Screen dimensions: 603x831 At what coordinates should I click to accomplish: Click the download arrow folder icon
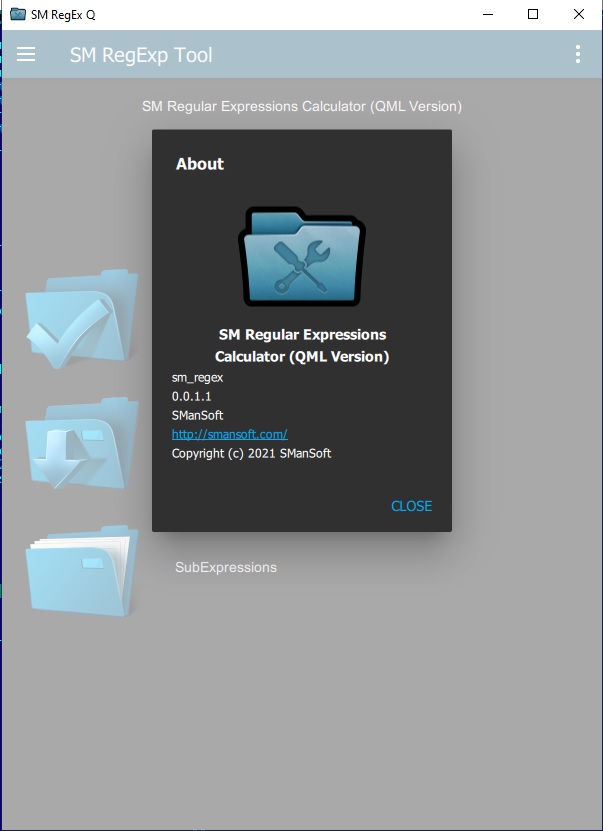(82, 443)
